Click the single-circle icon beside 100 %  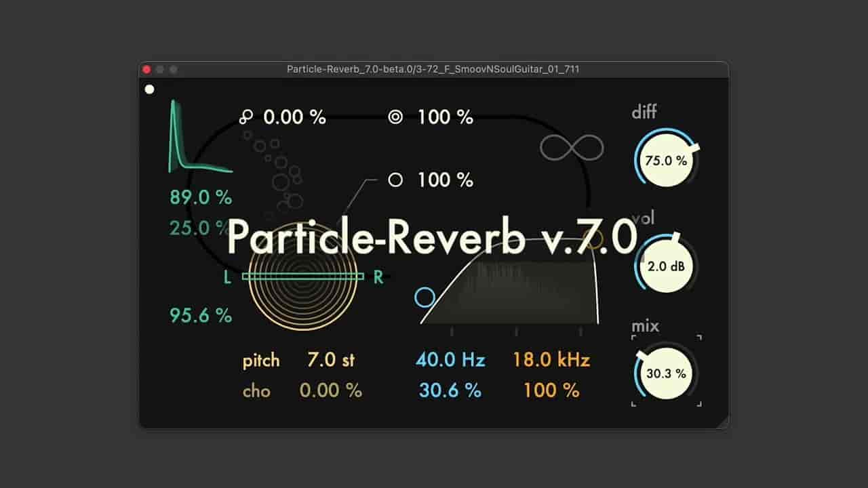tap(395, 180)
